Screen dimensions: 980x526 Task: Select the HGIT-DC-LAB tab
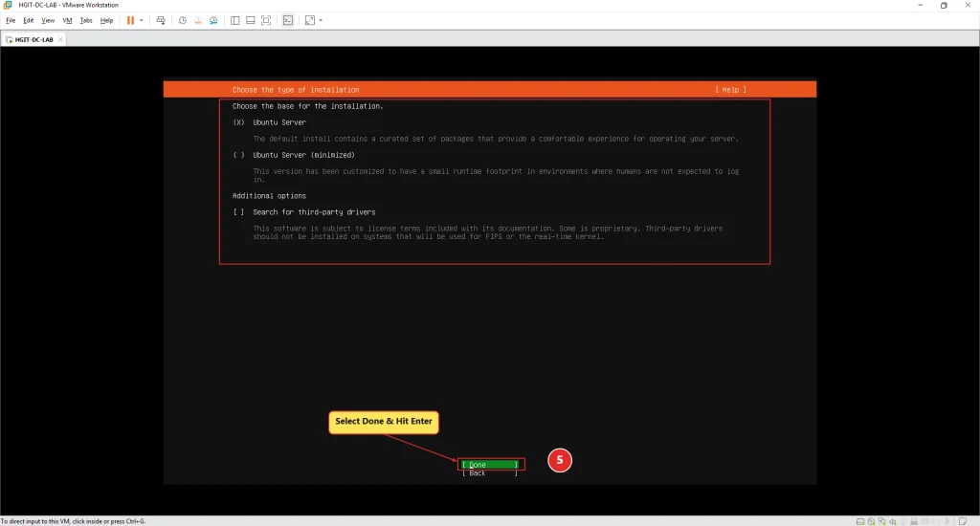pyautogui.click(x=33, y=39)
